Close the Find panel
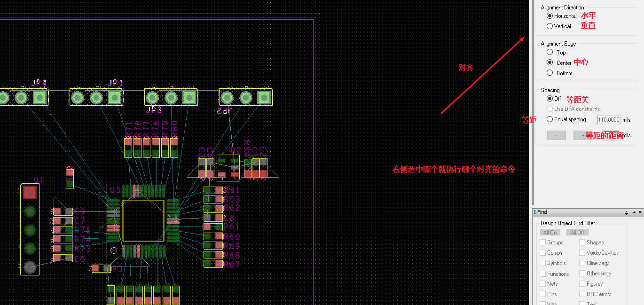The image size is (644, 305). [x=639, y=212]
